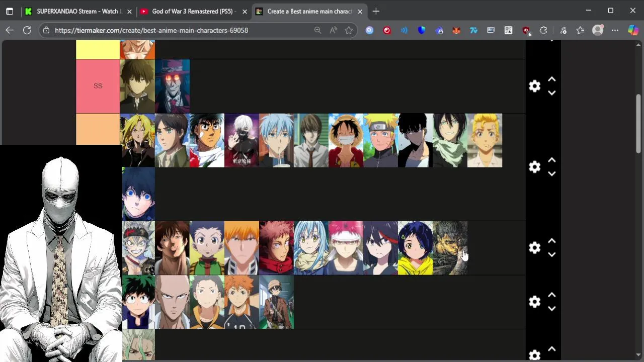This screenshot has width=644, height=362.
Task: Select the Kaneki Tokyo Ghoul thumbnail
Action: [242, 140]
